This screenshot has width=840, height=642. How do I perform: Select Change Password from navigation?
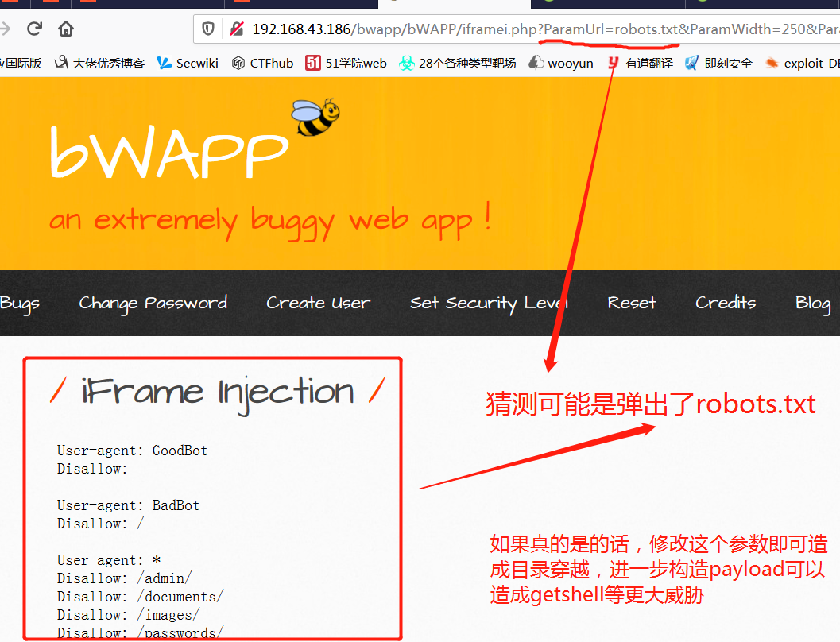[x=153, y=303]
